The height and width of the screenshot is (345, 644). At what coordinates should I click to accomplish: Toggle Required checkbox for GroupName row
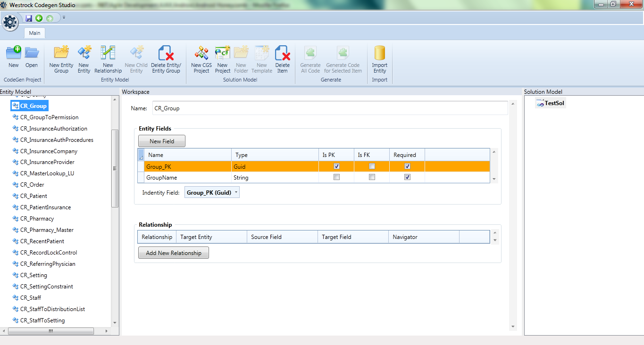tap(407, 177)
